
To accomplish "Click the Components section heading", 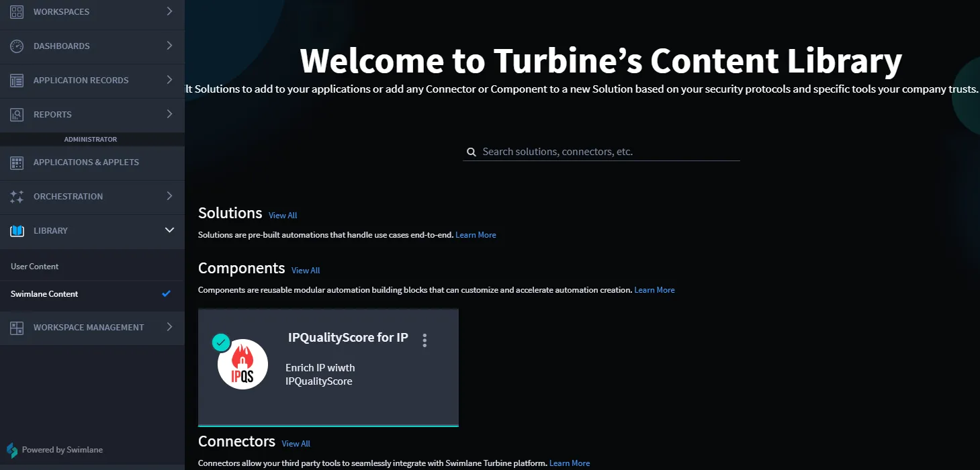I will [242, 269].
